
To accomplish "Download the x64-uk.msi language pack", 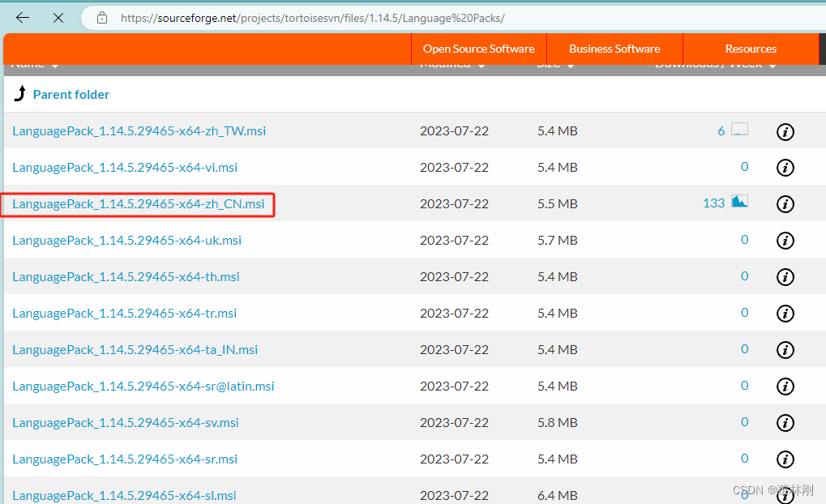I will (x=127, y=240).
